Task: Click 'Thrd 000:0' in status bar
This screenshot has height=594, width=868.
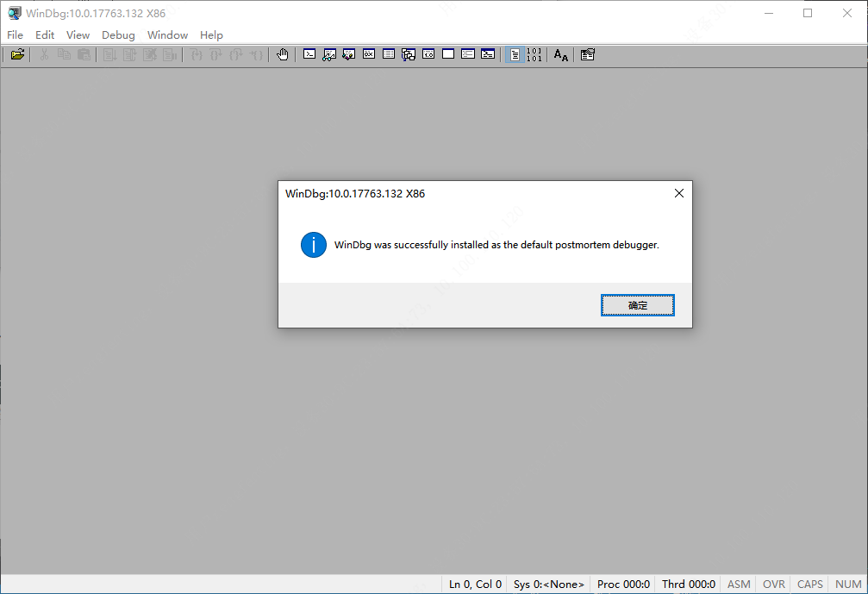Action: (689, 584)
